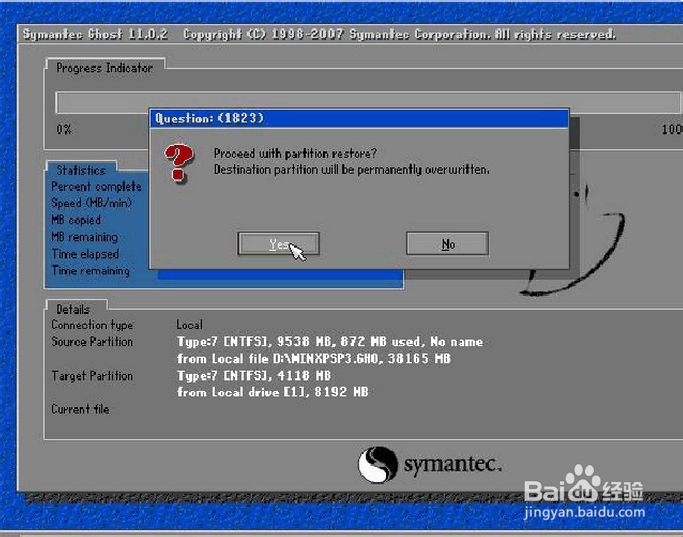Click the 'MB remaining' statistics row
The image size is (683, 537).
[x=85, y=237]
